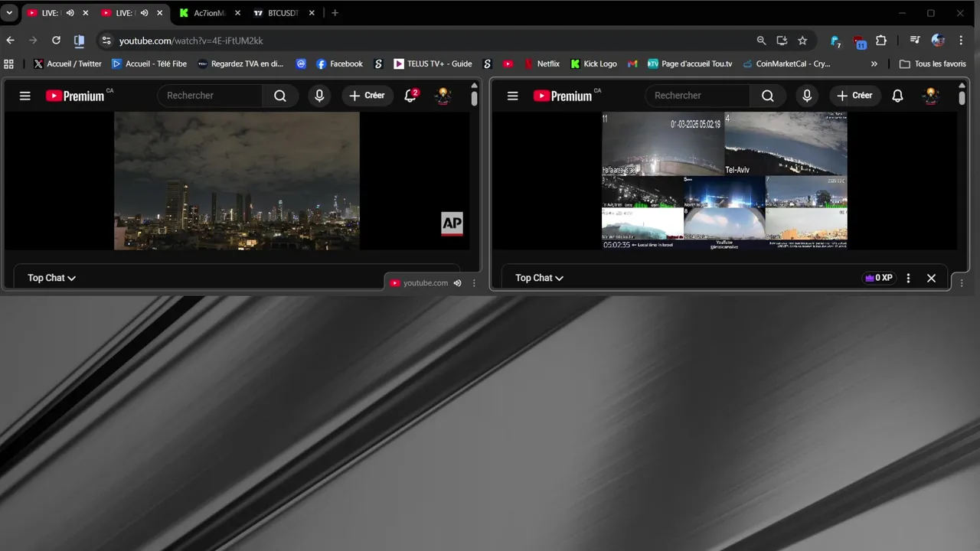The width and height of the screenshot is (980, 551).
Task: Click the AP live video in left pane
Action: [237, 181]
